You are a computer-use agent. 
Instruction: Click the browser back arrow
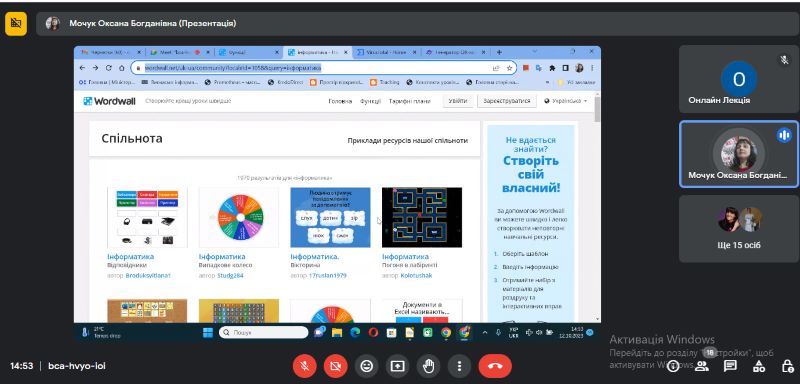coord(83,68)
